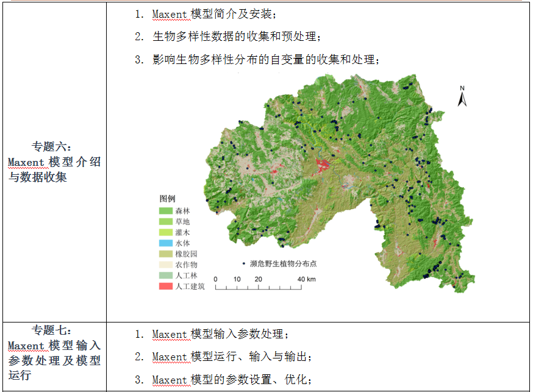Click the dot symbol beside 濒危野生植物分布点

pyautogui.click(x=244, y=263)
